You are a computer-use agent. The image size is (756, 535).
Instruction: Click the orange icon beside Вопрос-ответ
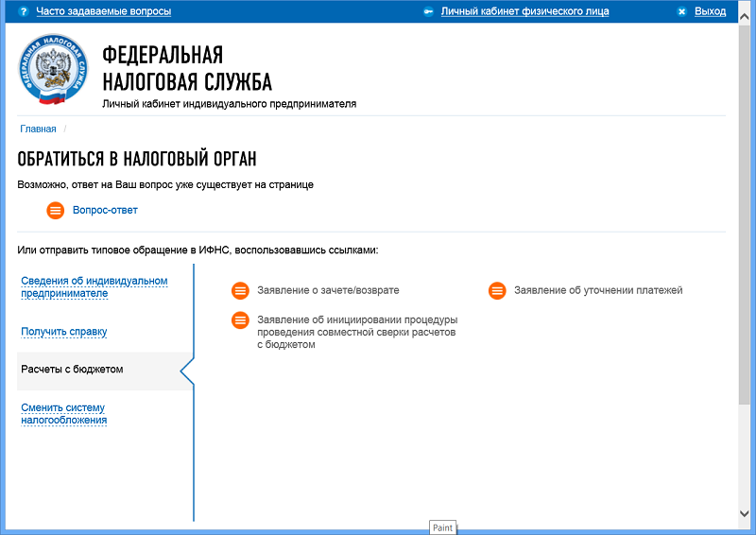pyautogui.click(x=56, y=211)
